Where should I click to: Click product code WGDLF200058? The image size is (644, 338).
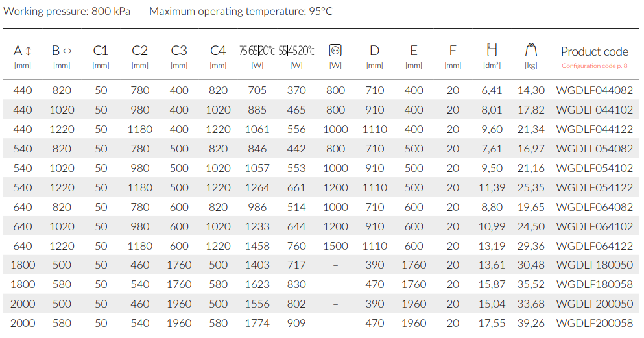click(x=594, y=323)
